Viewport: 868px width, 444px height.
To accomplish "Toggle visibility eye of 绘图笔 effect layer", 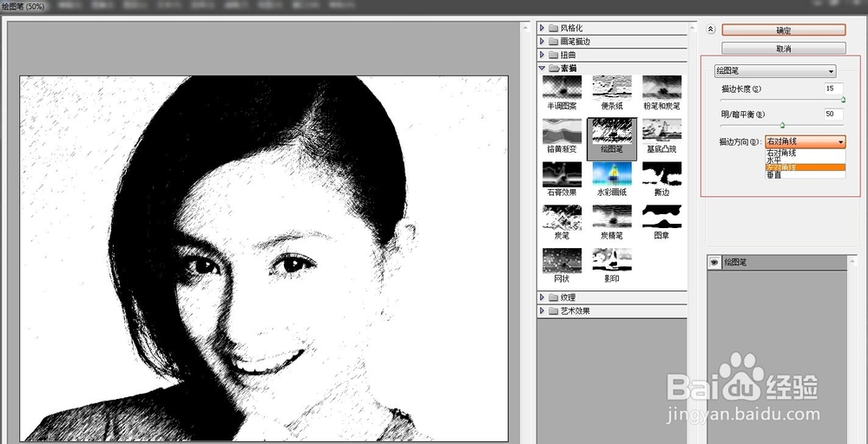I will [x=714, y=263].
